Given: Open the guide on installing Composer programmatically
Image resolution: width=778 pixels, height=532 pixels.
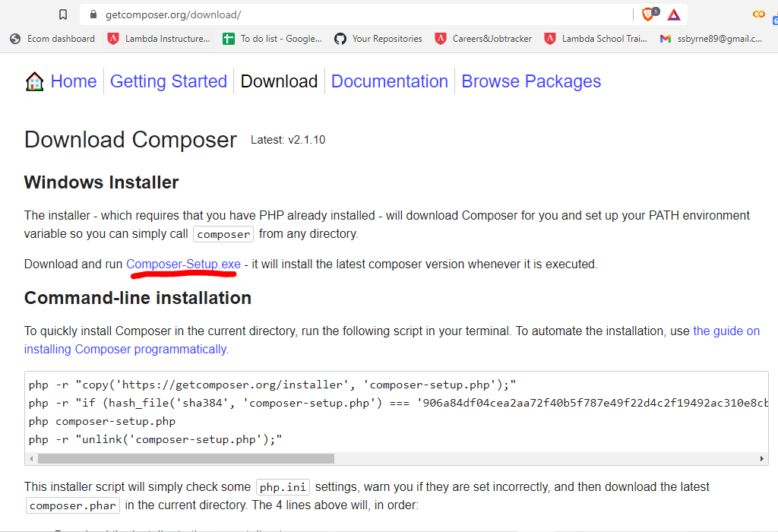Looking at the screenshot, I should 392,340.
